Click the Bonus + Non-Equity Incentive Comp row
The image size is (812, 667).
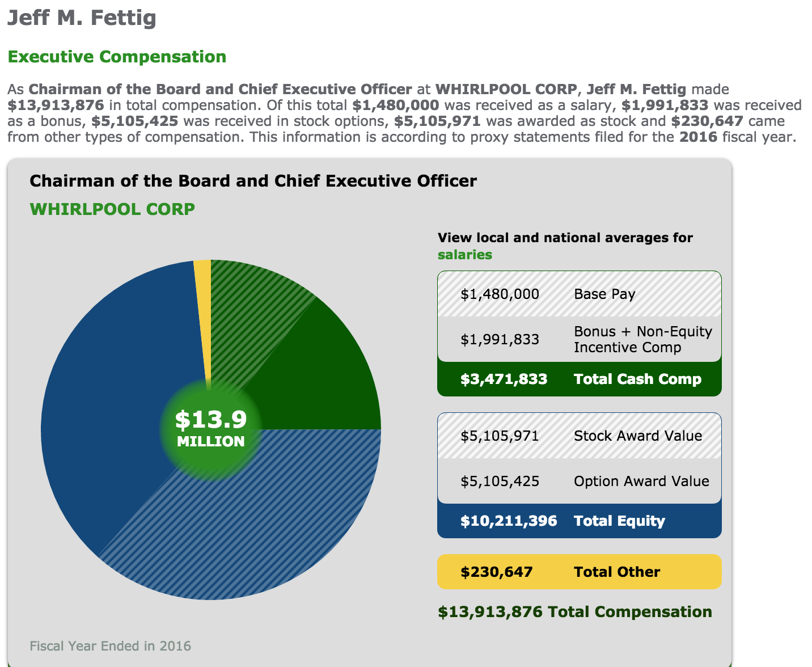pyautogui.click(x=579, y=339)
